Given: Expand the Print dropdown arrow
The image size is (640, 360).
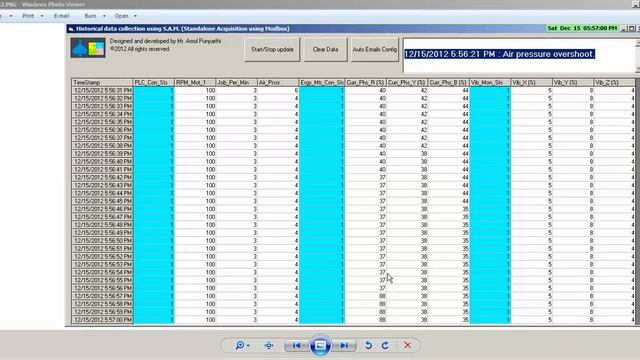Looking at the screenshot, I should pyautogui.click(x=42, y=16).
